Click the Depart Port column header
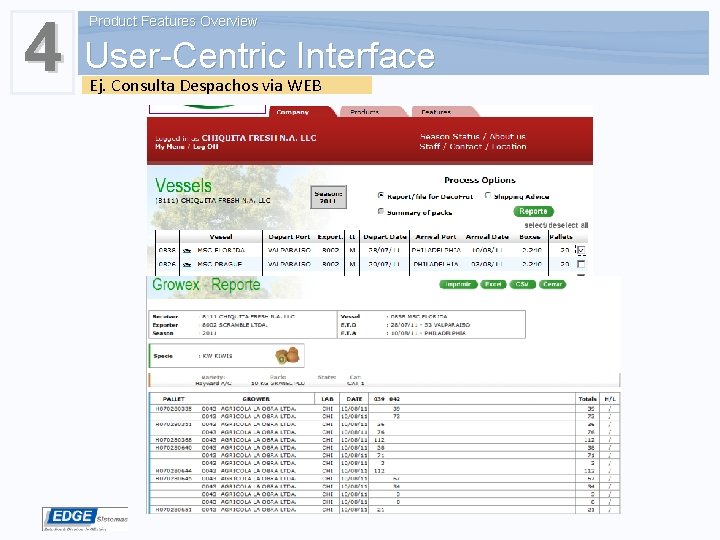 (x=289, y=237)
